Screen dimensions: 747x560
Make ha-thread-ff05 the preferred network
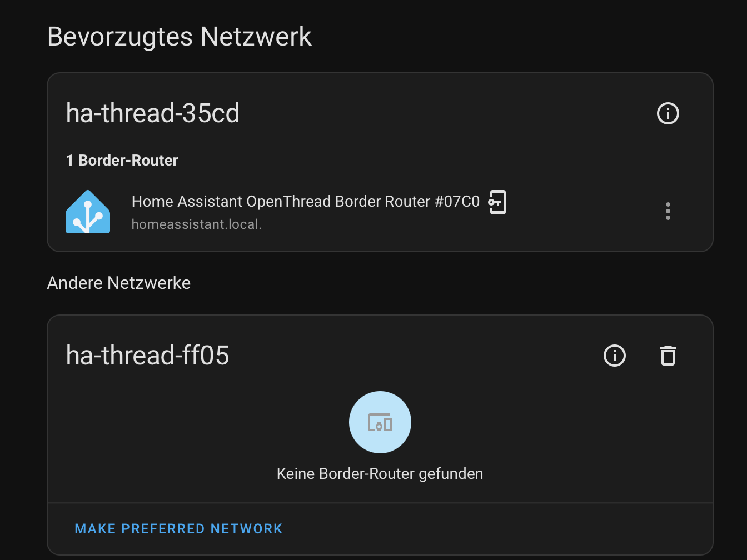click(x=178, y=529)
